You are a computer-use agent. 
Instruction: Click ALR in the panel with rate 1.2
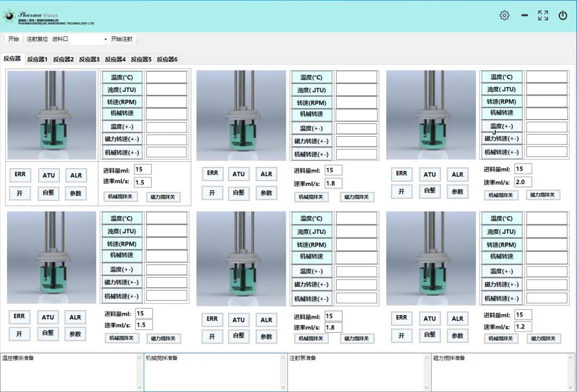pyautogui.click(x=457, y=318)
